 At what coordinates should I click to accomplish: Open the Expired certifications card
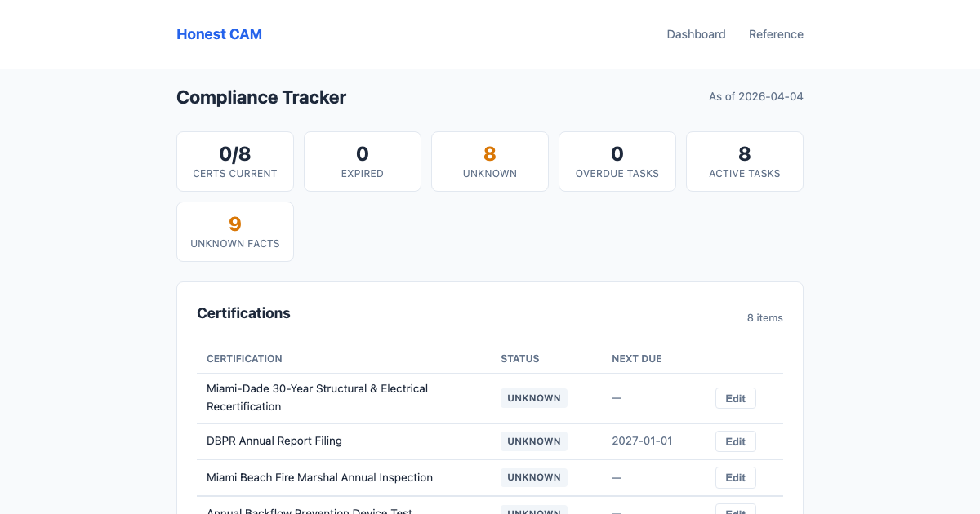363,161
